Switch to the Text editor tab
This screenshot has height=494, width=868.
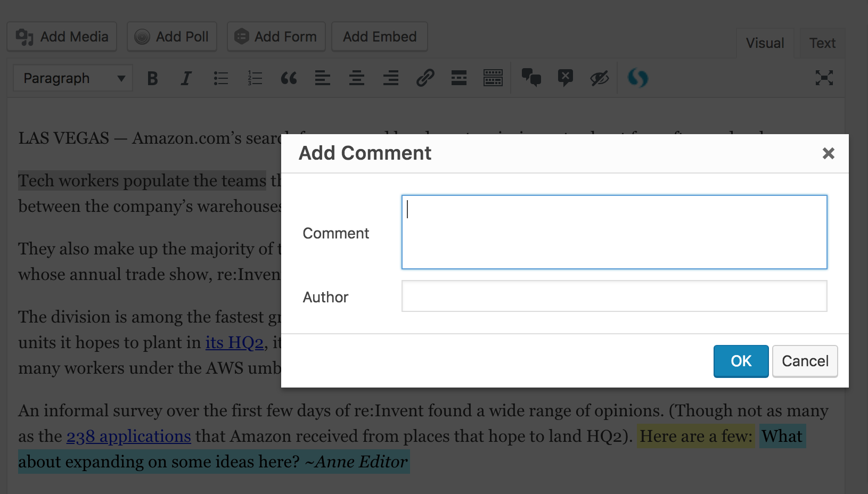[x=822, y=43]
